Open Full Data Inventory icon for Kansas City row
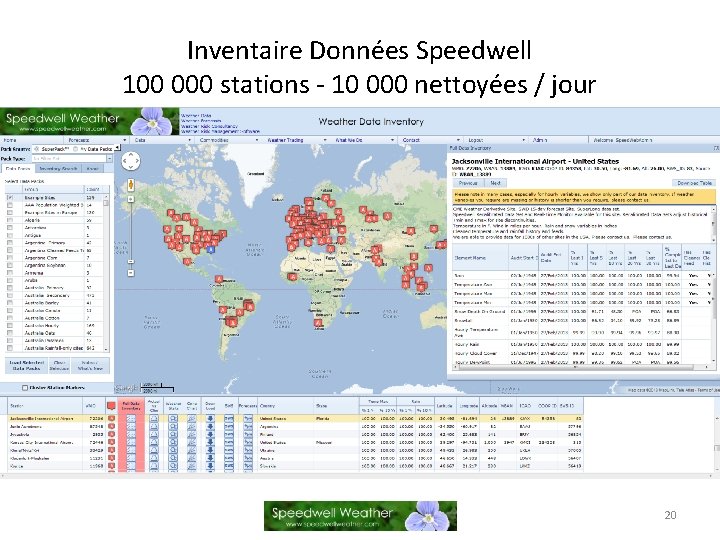Image resolution: width=720 pixels, height=540 pixels. 131,443
